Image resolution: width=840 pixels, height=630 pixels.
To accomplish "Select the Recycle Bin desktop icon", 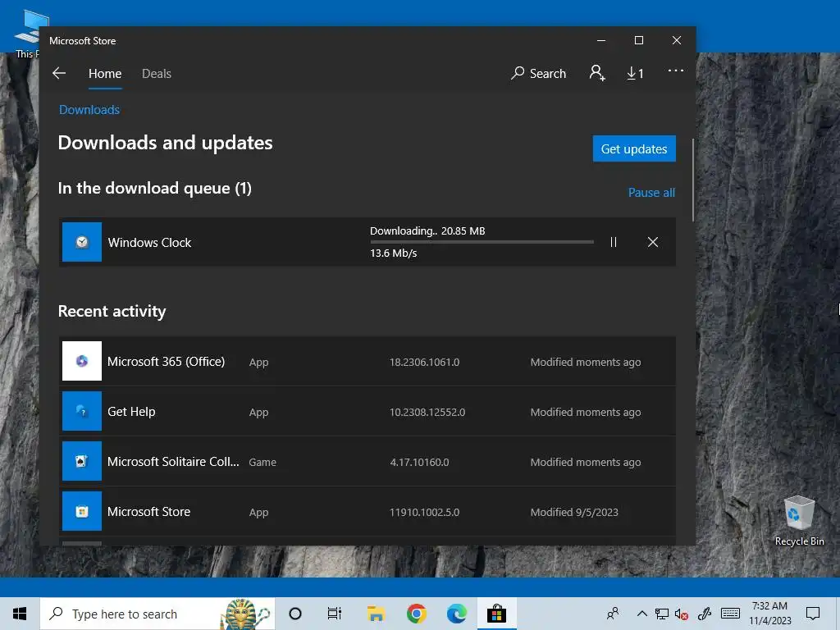I will click(799, 521).
